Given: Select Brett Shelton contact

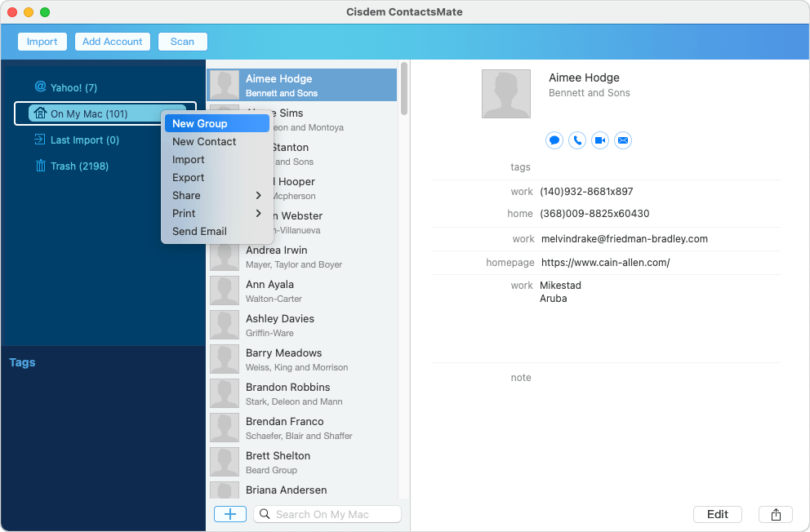Looking at the screenshot, I should click(302, 463).
